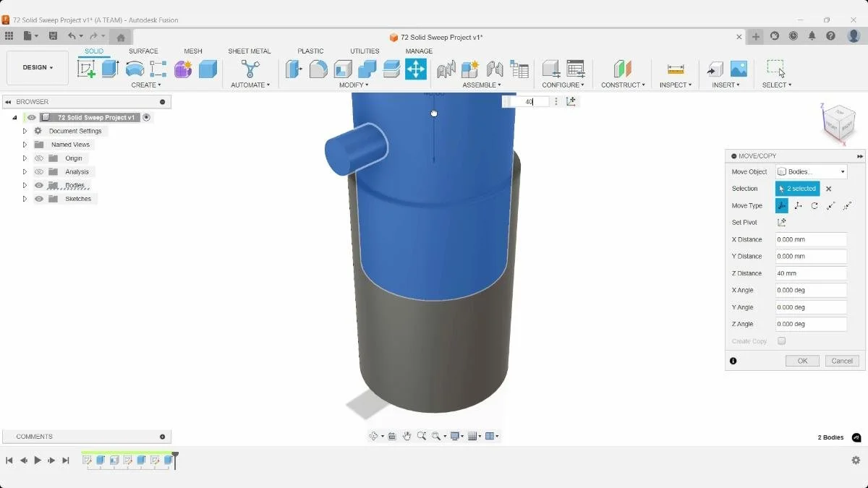This screenshot has width=868, height=488.
Task: Select the Revolve tool icon
Action: pyautogui.click(x=135, y=69)
